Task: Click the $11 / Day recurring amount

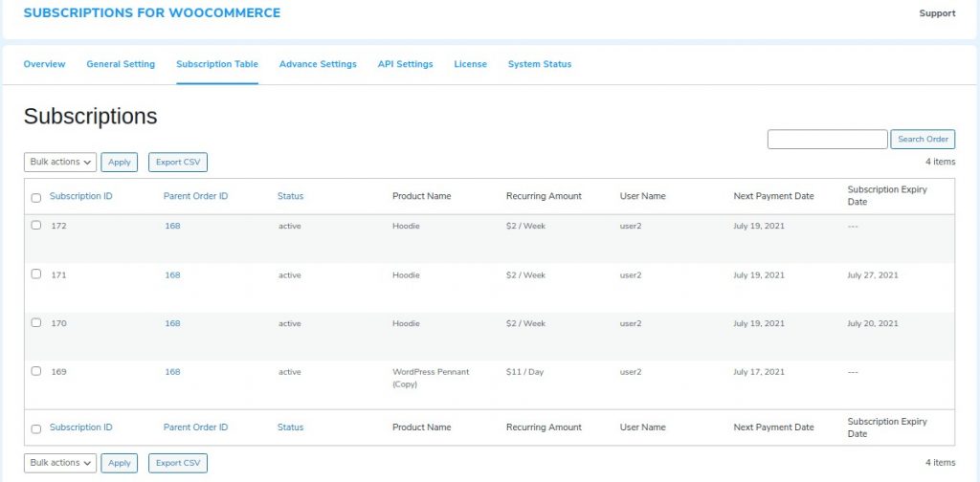Action: (x=525, y=371)
